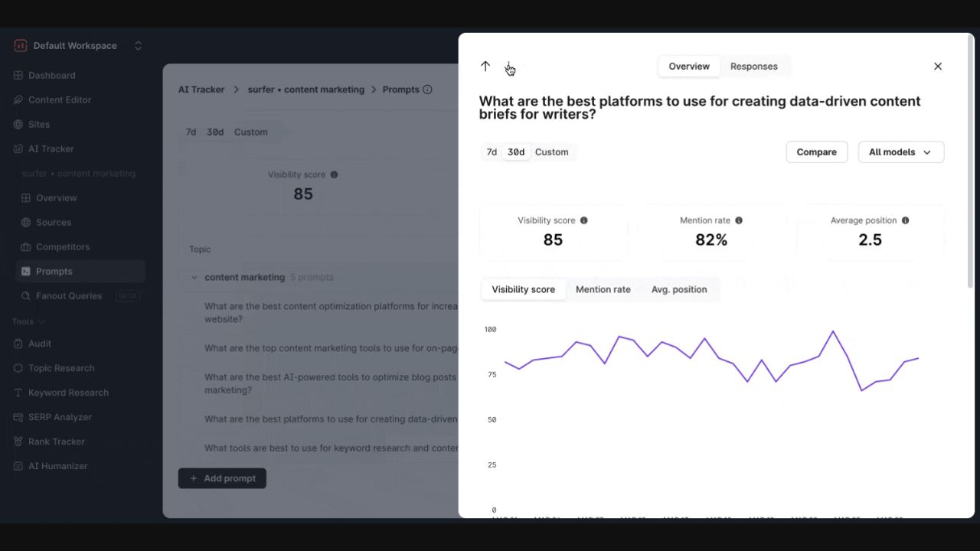Select the 30d range in the detail panel
980x551 pixels.
pyautogui.click(x=516, y=152)
